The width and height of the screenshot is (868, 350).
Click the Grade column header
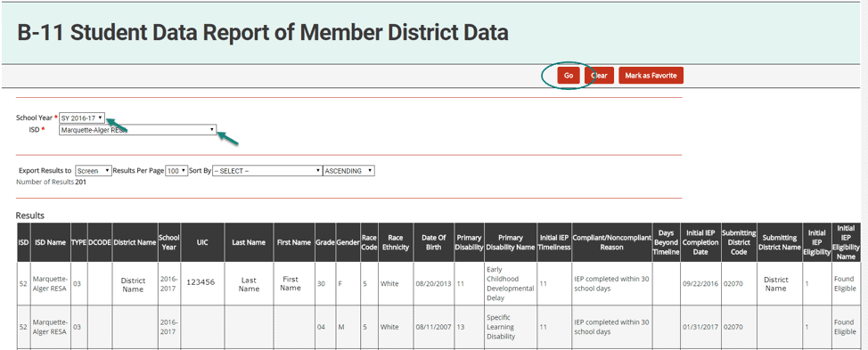325,242
